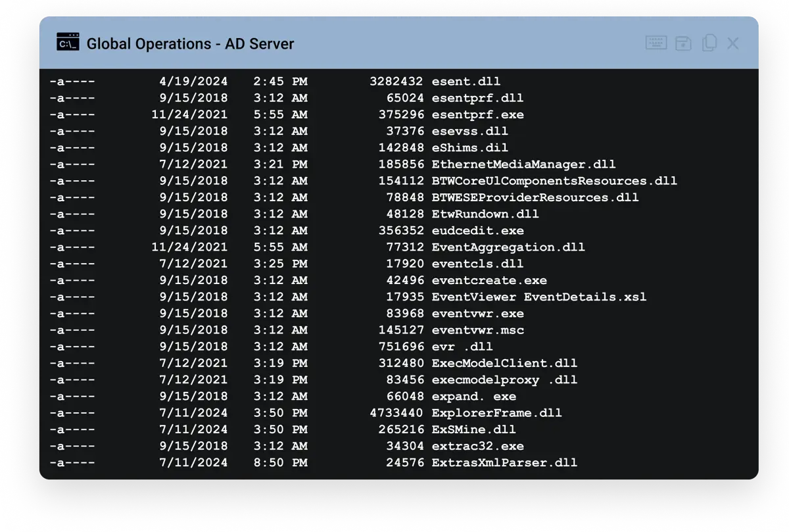Click the "execmodelproxy .dll" file name
This screenshot has width=789, height=532.
(504, 379)
